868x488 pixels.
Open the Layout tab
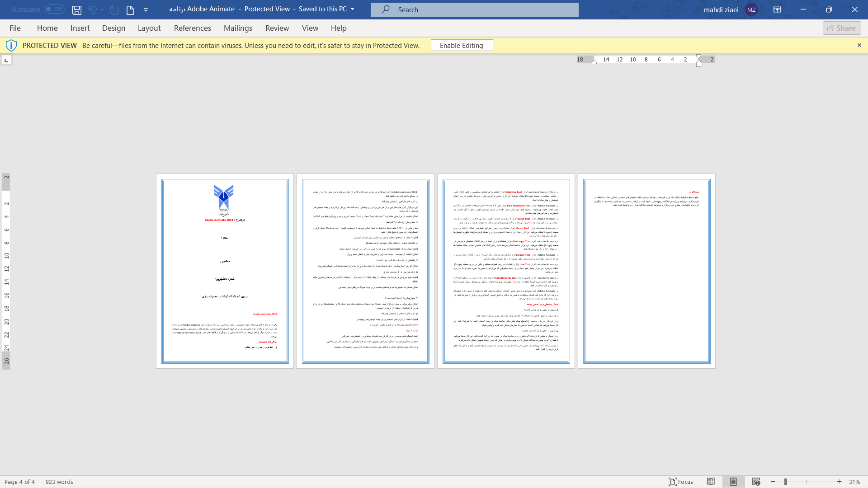tap(149, 28)
